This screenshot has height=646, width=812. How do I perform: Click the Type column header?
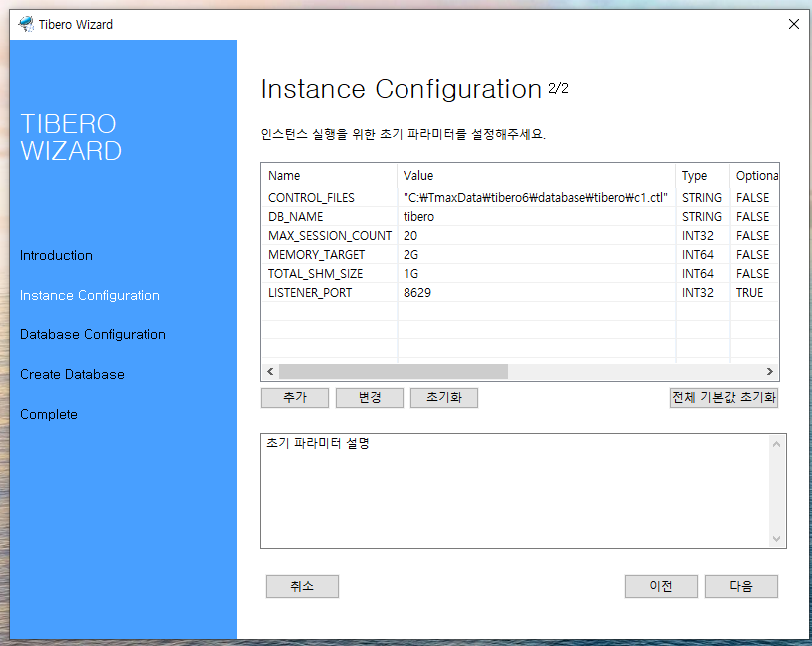[x=703, y=176]
